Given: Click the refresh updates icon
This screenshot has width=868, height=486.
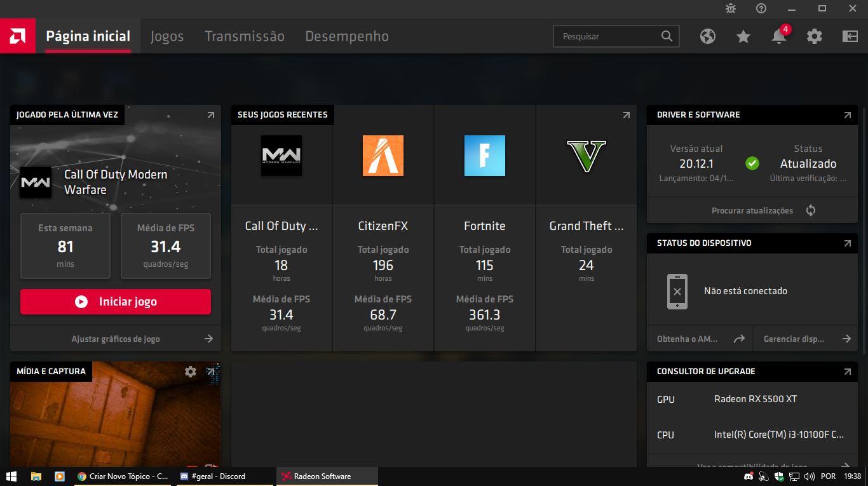Looking at the screenshot, I should pyautogui.click(x=811, y=210).
